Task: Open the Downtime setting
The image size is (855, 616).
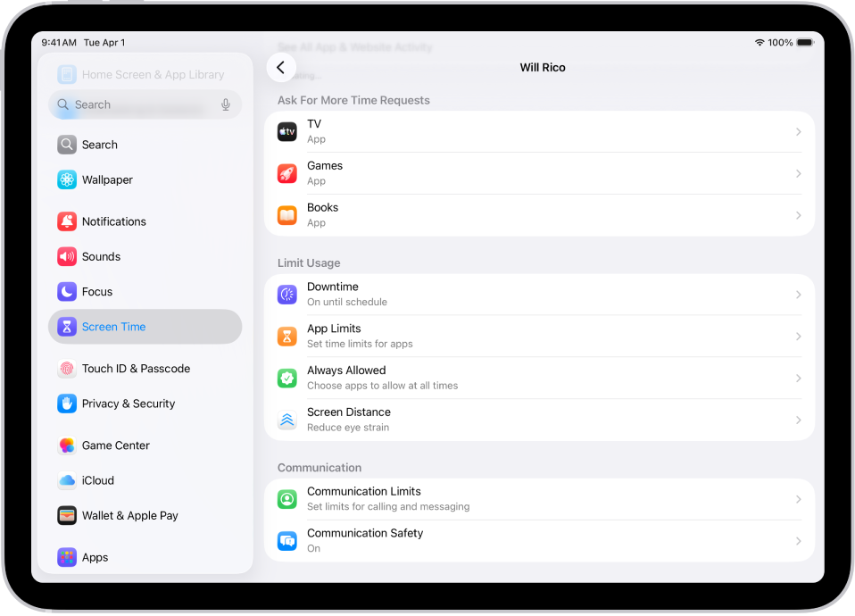Action: 539,295
